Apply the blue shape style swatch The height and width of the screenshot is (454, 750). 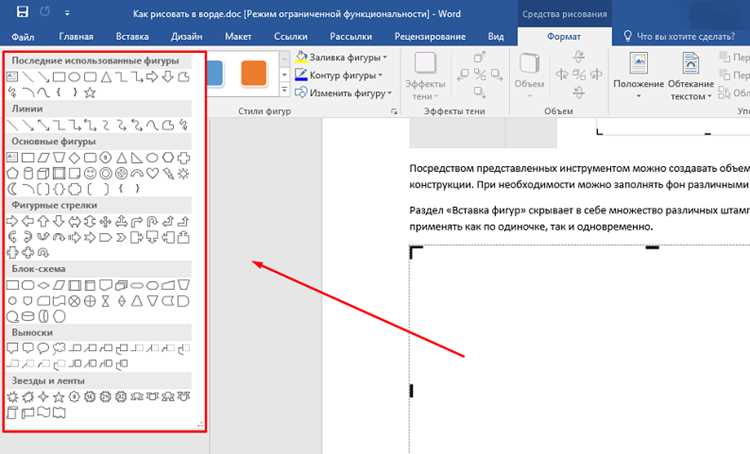click(215, 73)
